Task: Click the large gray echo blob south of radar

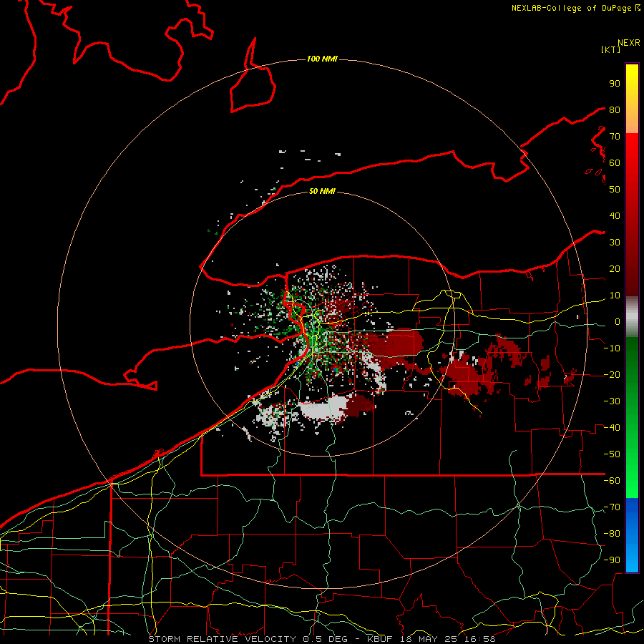Action: (x=324, y=409)
